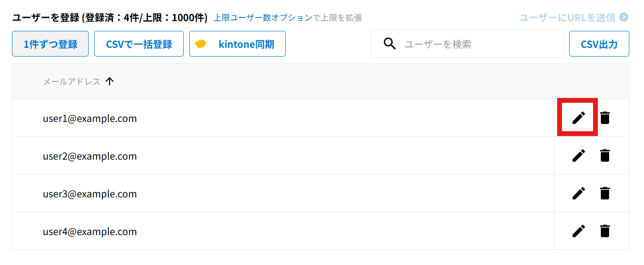Click the arrow icon beside ユーザーにURLを送信
Viewport: 644px width, 265px height.
(623, 17)
